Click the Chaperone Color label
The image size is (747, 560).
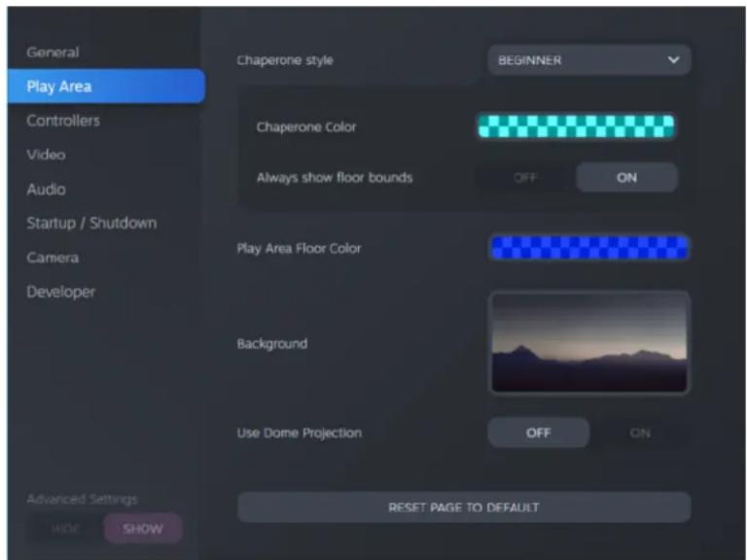pos(306,127)
